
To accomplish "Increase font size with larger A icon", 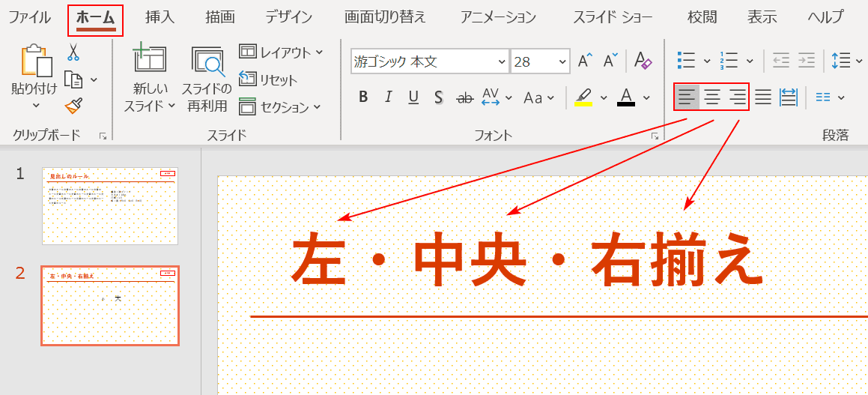I will click(x=585, y=61).
